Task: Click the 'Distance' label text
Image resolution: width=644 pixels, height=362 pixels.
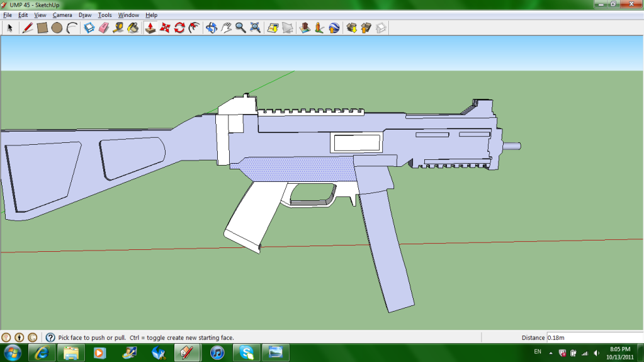Action: pos(533,337)
